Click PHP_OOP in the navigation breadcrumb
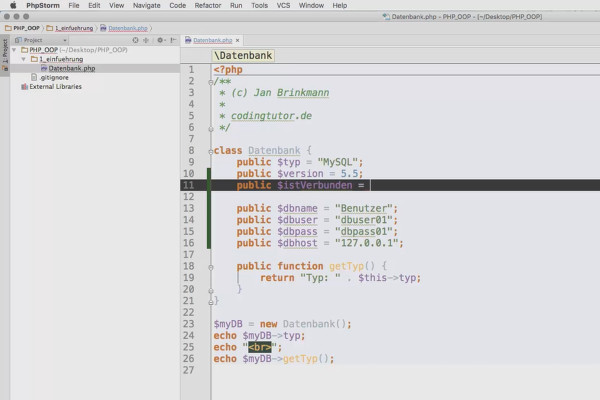600x400 pixels. [23, 28]
